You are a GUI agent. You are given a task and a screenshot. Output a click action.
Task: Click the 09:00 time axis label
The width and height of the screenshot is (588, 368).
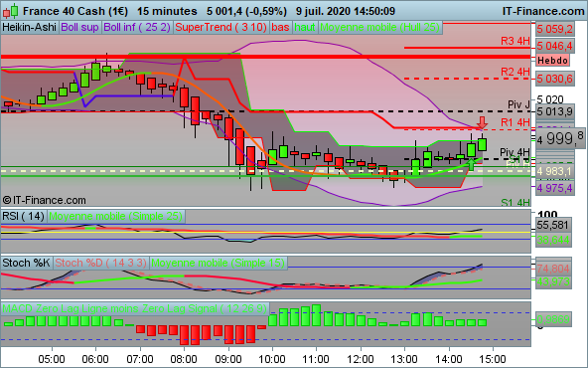[x=227, y=359]
